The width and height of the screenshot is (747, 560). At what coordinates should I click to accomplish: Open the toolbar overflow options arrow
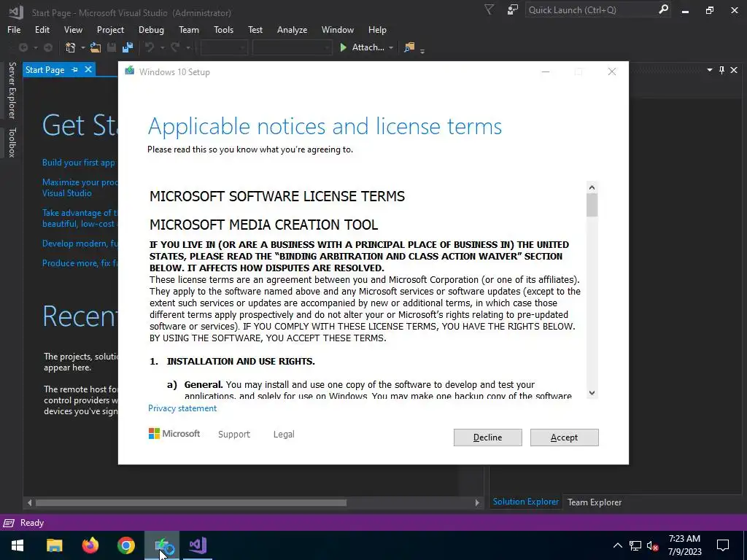(x=422, y=50)
